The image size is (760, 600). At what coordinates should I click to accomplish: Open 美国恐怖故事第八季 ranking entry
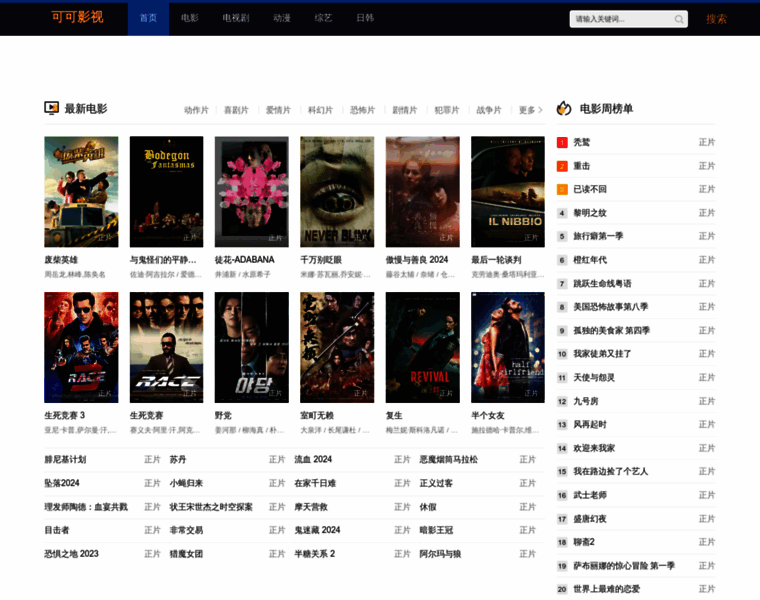click(x=611, y=307)
